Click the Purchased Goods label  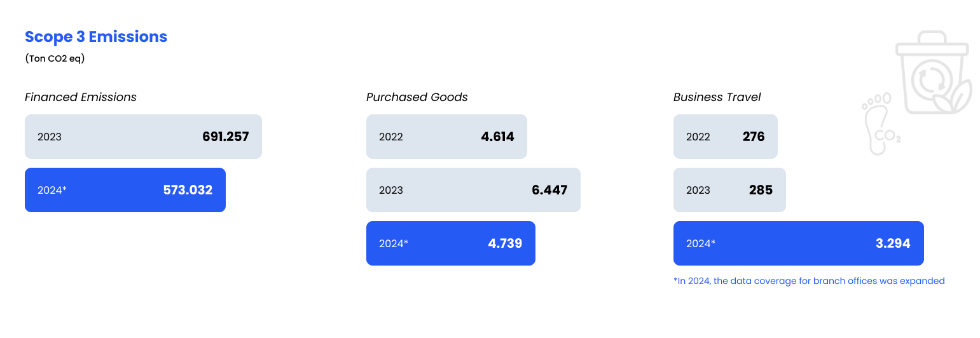(417, 97)
